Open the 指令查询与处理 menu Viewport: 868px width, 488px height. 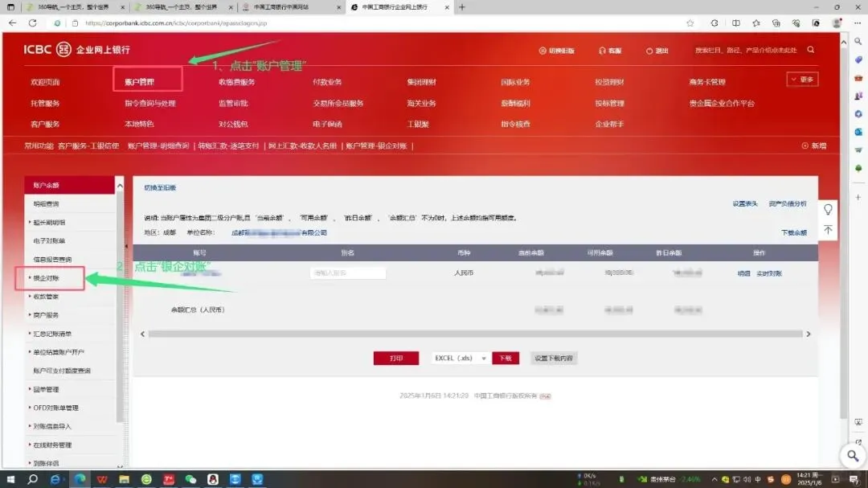pyautogui.click(x=150, y=103)
